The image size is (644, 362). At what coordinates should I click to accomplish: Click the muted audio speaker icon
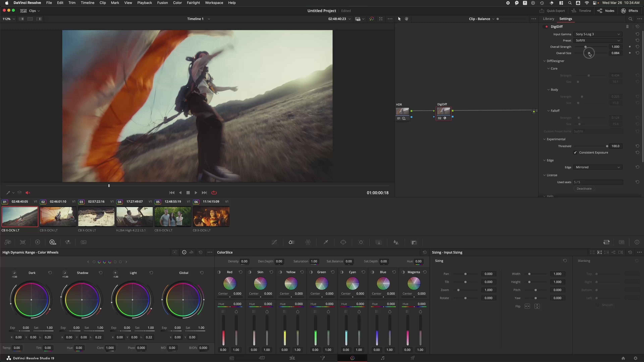click(x=28, y=193)
